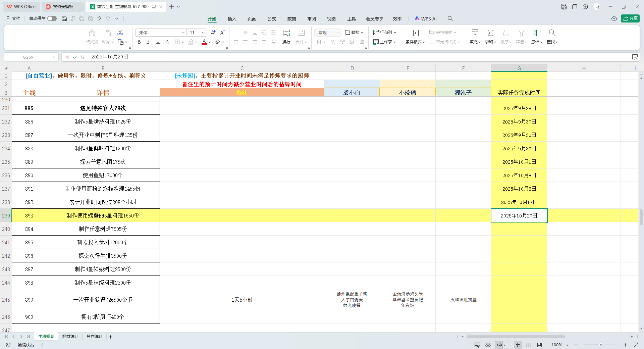Viewport: 644px width, 349px height.
Task: Switch to the 耗材统计 sheet tab
Action: point(70,337)
